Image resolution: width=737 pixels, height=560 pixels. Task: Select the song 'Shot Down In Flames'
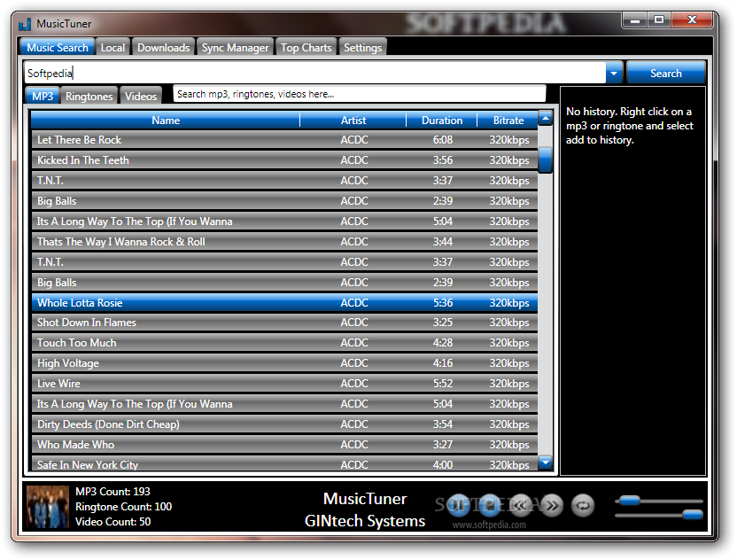click(284, 323)
